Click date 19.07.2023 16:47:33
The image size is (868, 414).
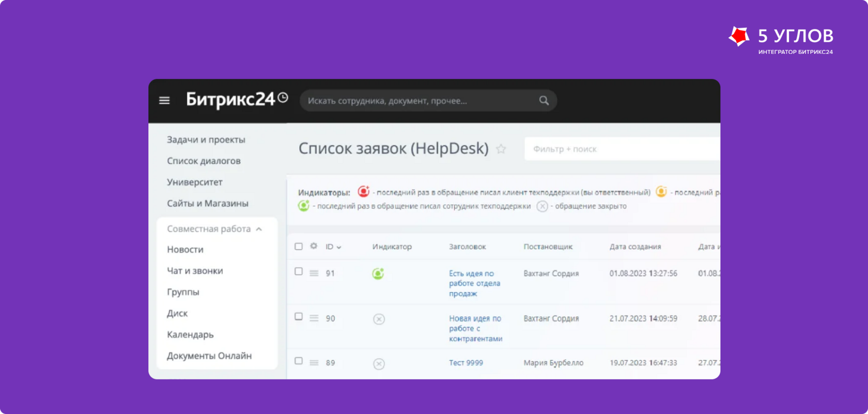[x=643, y=363]
